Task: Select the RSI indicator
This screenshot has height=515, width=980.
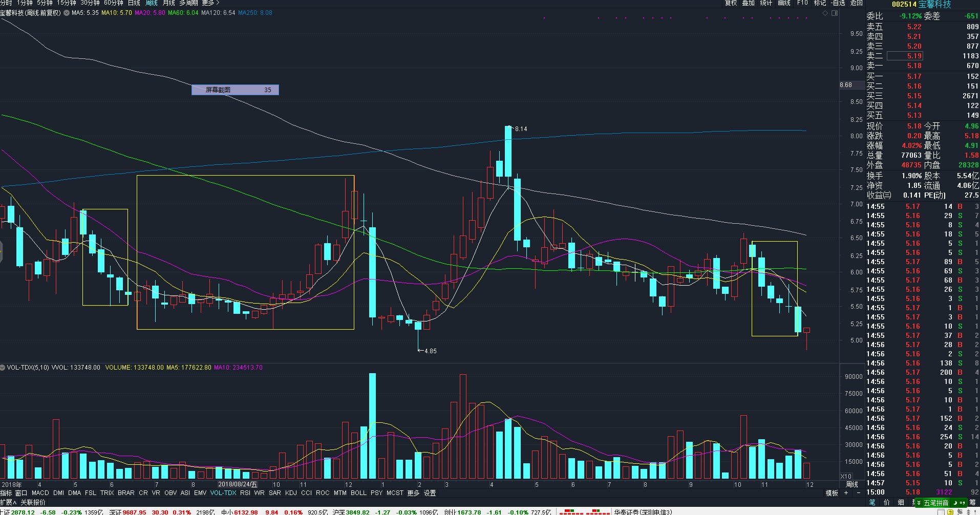Action: point(245,493)
